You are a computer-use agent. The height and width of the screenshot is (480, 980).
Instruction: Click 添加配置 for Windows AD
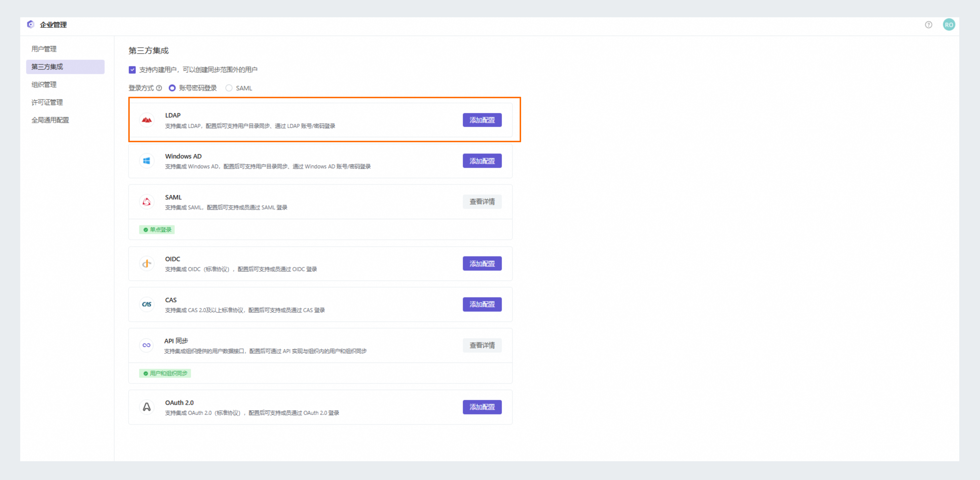(x=482, y=161)
